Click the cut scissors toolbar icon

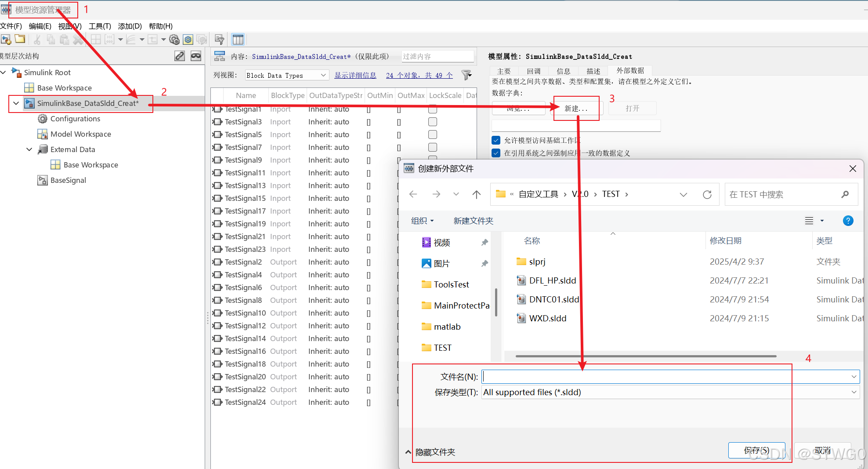click(37, 40)
